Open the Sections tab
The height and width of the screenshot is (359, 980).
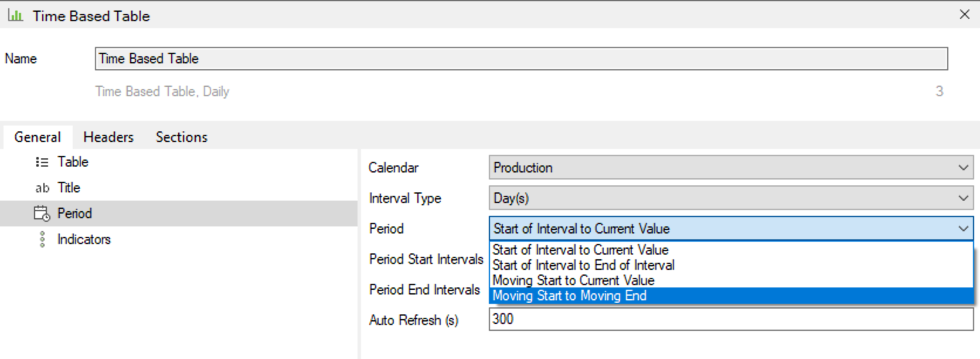(182, 137)
